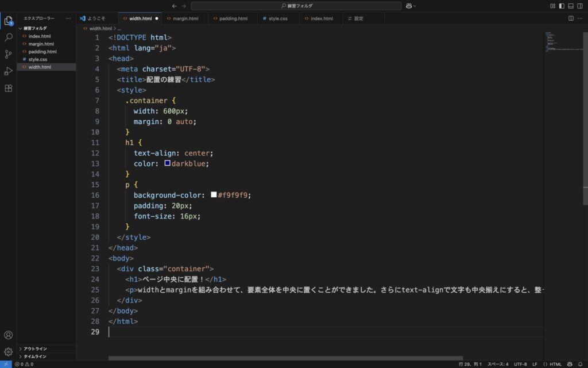The height and width of the screenshot is (368, 588).
Task: Open the dropdown chevron beside Copilot icon
Action: [x=415, y=6]
